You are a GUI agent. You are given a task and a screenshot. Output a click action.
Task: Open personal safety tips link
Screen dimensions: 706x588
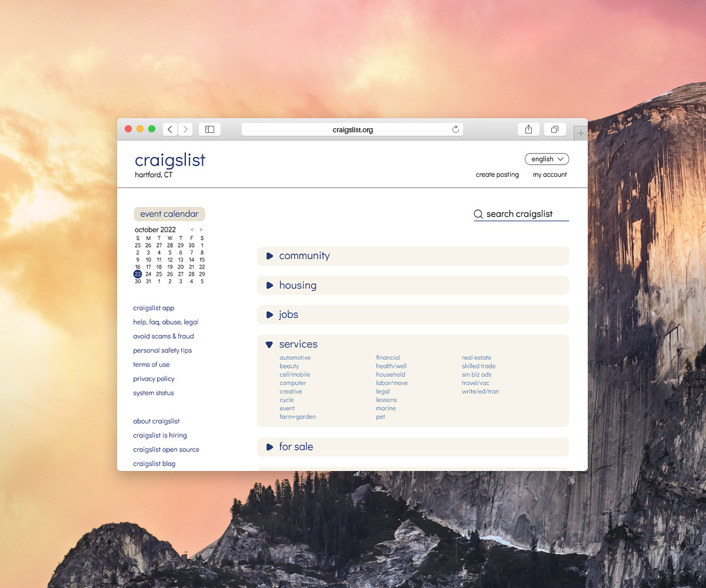[x=162, y=350]
